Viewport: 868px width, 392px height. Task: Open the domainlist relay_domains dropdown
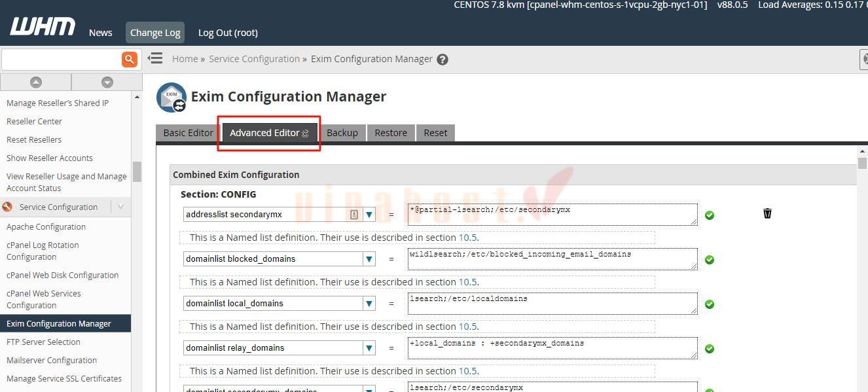(x=369, y=347)
